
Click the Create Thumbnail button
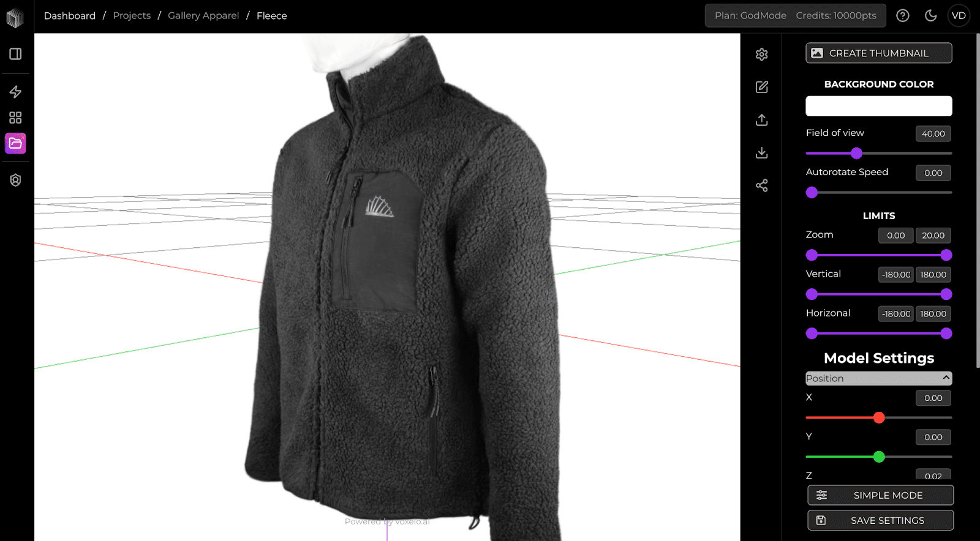(x=878, y=53)
